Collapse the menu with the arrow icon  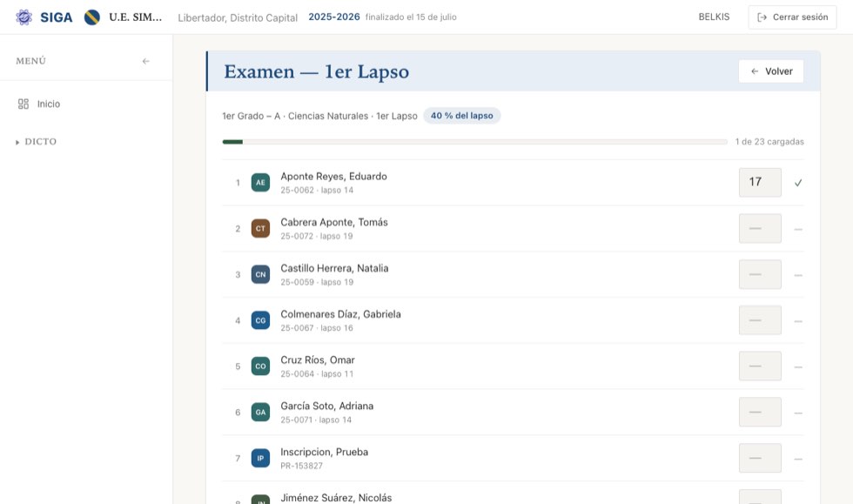146,61
